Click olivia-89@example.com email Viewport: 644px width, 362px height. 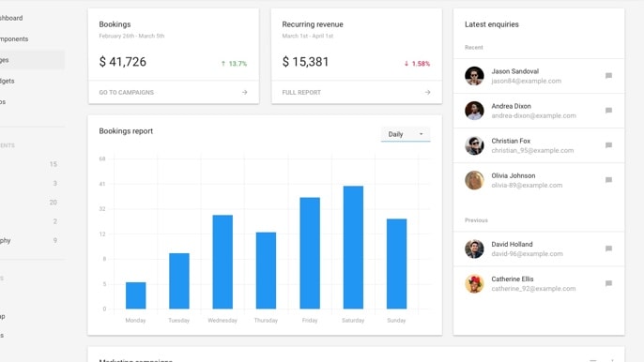pos(527,186)
